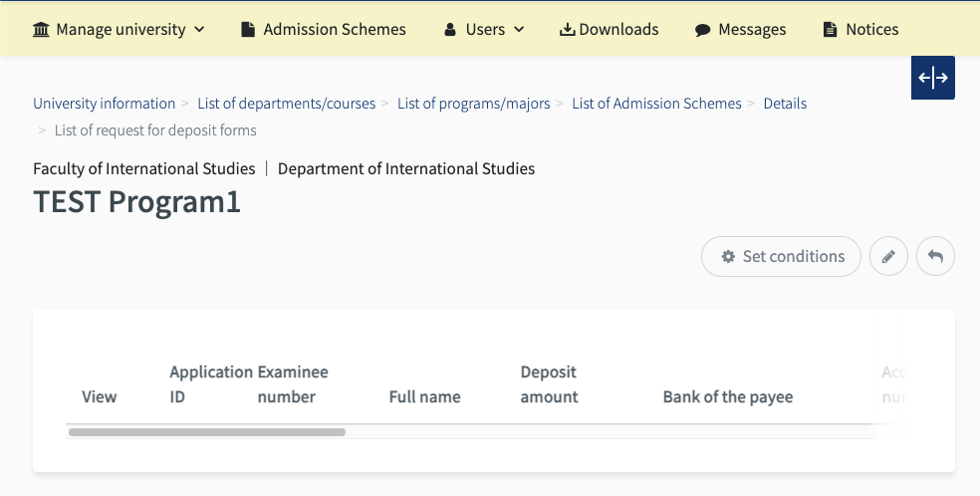The image size is (980, 496).
Task: Open the Messages menu item
Action: click(x=752, y=29)
